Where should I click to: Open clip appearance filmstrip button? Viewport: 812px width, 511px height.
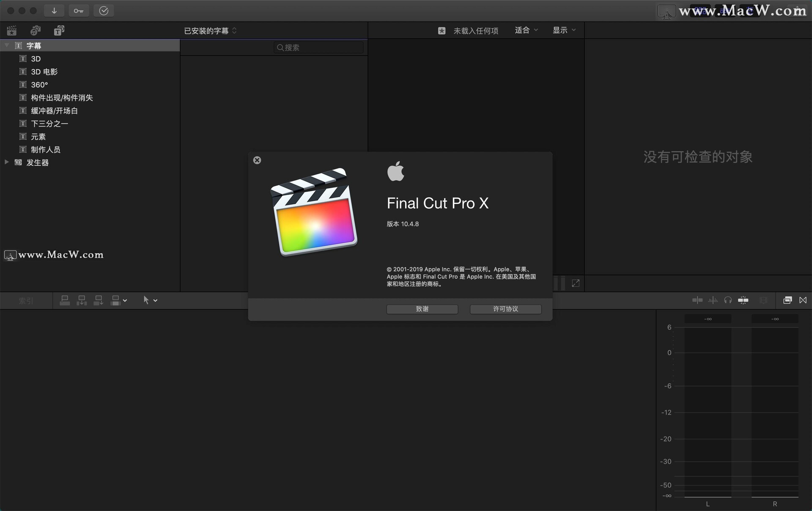coord(763,300)
